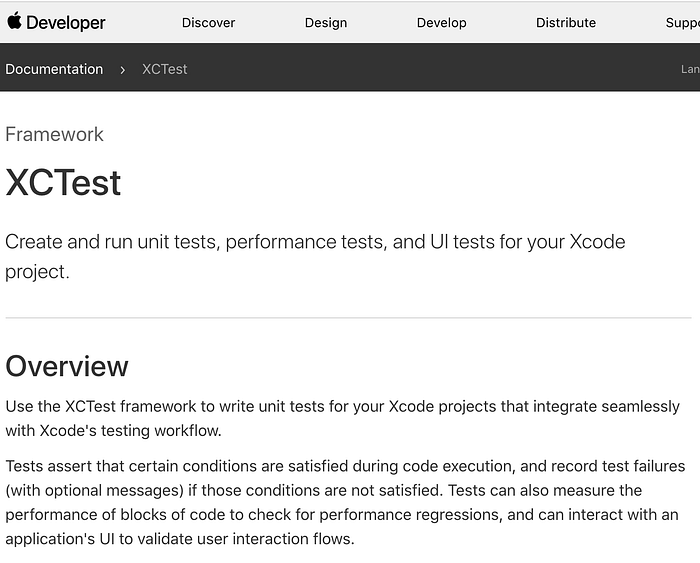
Task: Select Distribute in the top navigation
Action: [565, 22]
